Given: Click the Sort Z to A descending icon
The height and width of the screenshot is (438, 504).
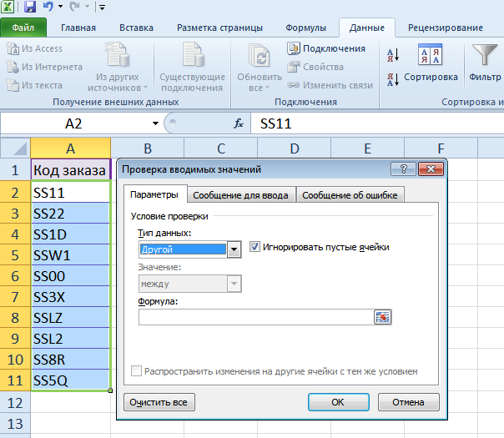Looking at the screenshot, I should coord(393,80).
